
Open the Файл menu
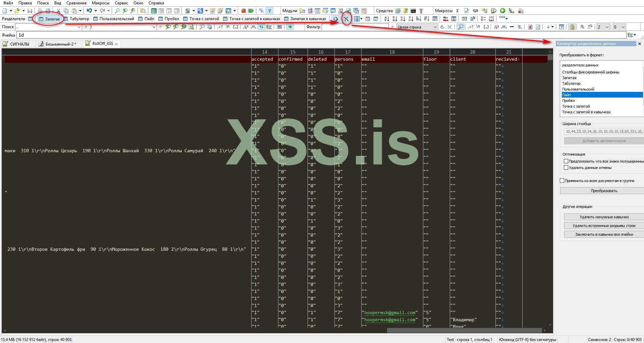(x=8, y=3)
